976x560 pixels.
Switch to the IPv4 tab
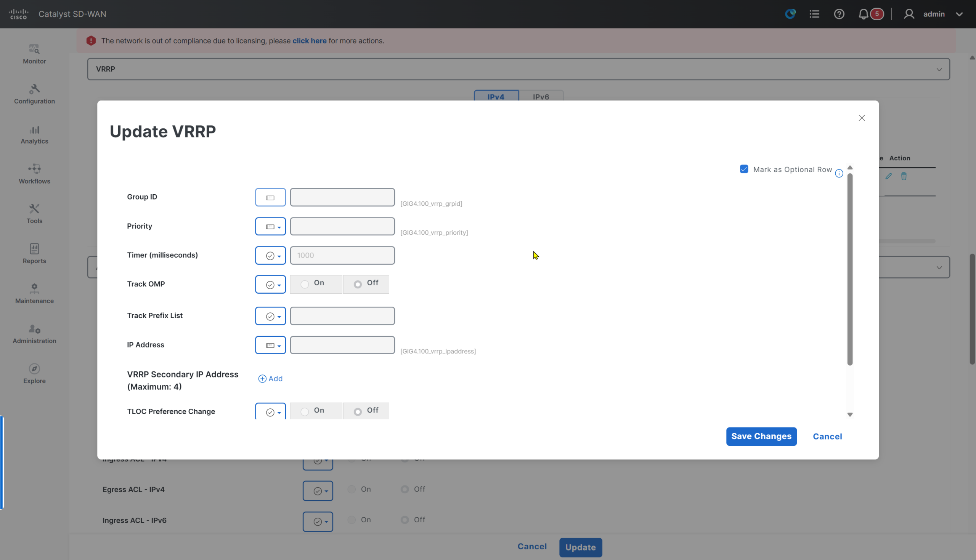click(496, 96)
